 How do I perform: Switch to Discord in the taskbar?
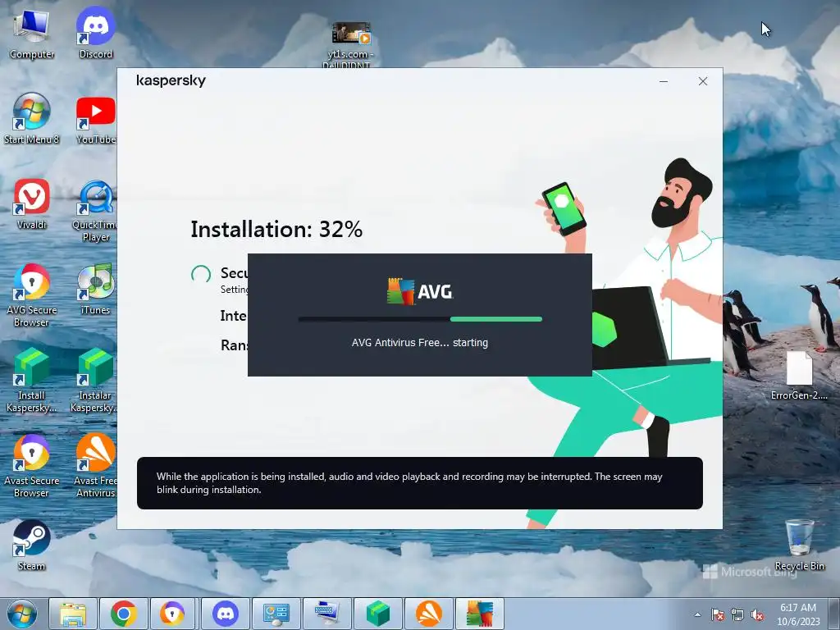click(226, 614)
